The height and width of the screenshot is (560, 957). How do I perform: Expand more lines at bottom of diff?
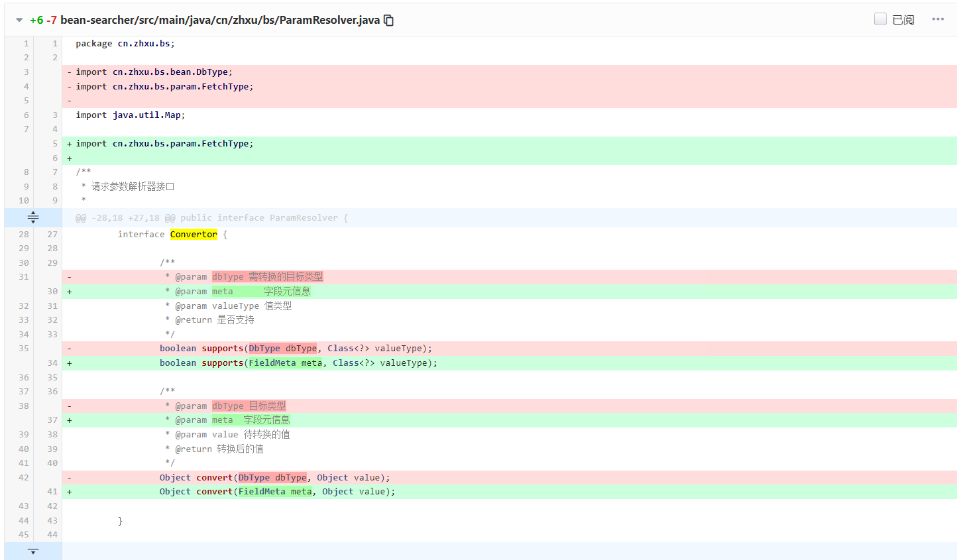point(33,551)
